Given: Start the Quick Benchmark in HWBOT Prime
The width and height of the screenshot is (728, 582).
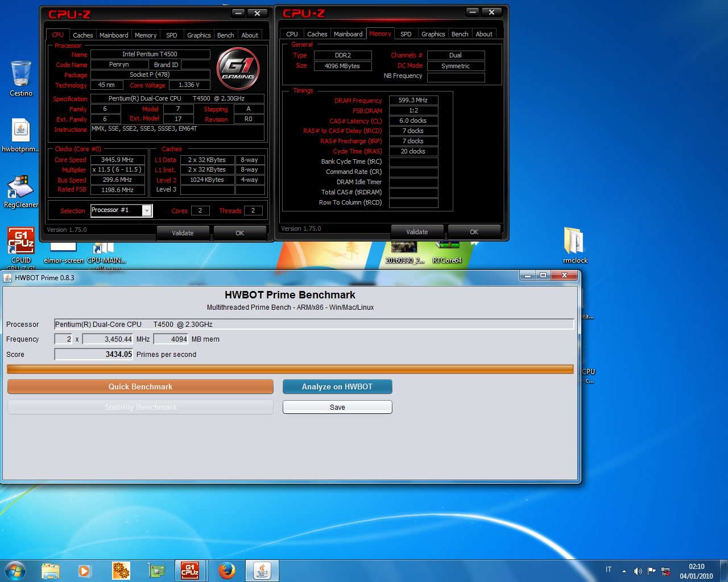Looking at the screenshot, I should tap(140, 386).
